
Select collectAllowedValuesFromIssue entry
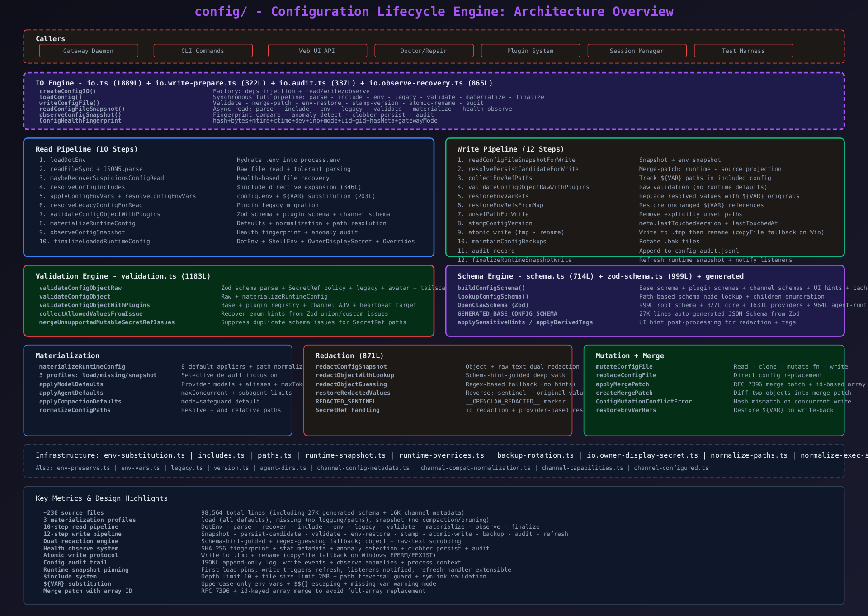pos(91,314)
